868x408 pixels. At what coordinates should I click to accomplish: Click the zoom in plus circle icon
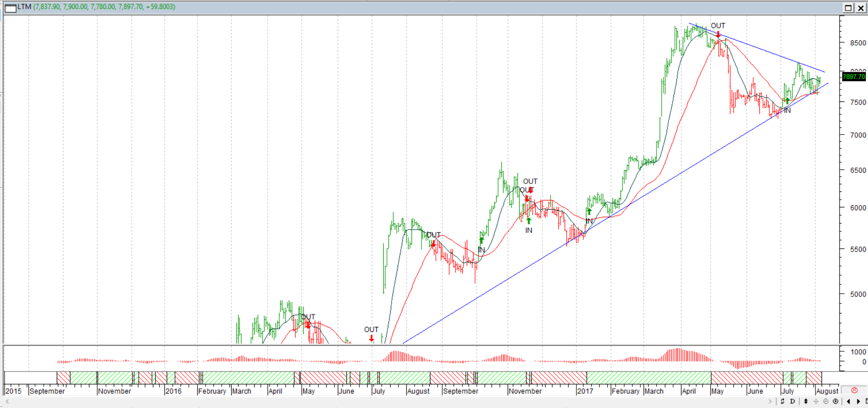coord(836,401)
